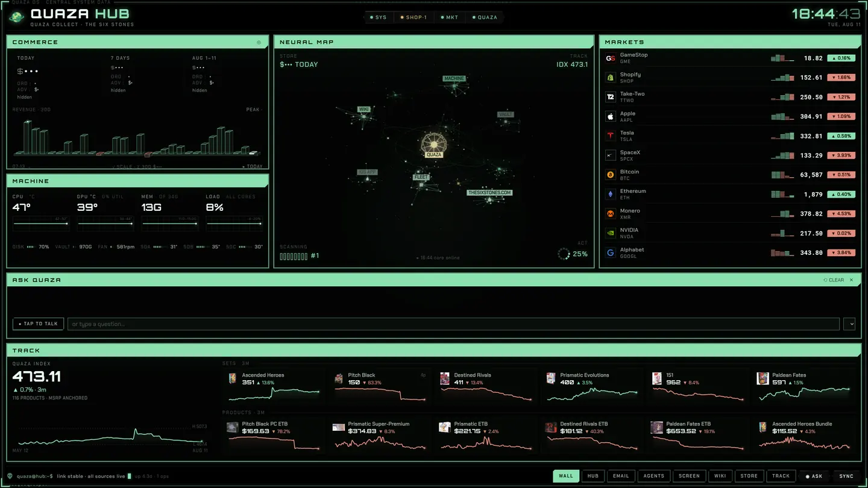The width and height of the screenshot is (868, 488).
Task: Click the ACT 25% activity ring
Action: 564,254
